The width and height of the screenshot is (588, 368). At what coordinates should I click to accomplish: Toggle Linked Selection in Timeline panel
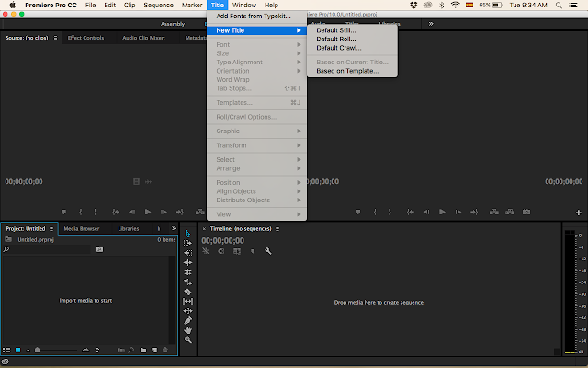coord(237,251)
